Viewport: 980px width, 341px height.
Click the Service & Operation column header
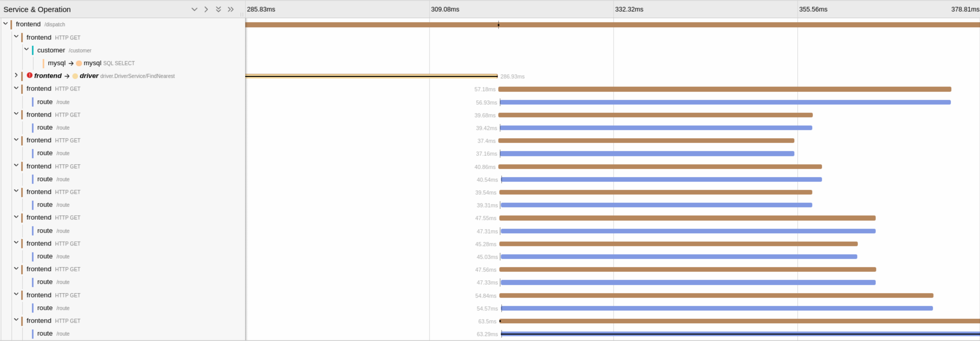37,9
